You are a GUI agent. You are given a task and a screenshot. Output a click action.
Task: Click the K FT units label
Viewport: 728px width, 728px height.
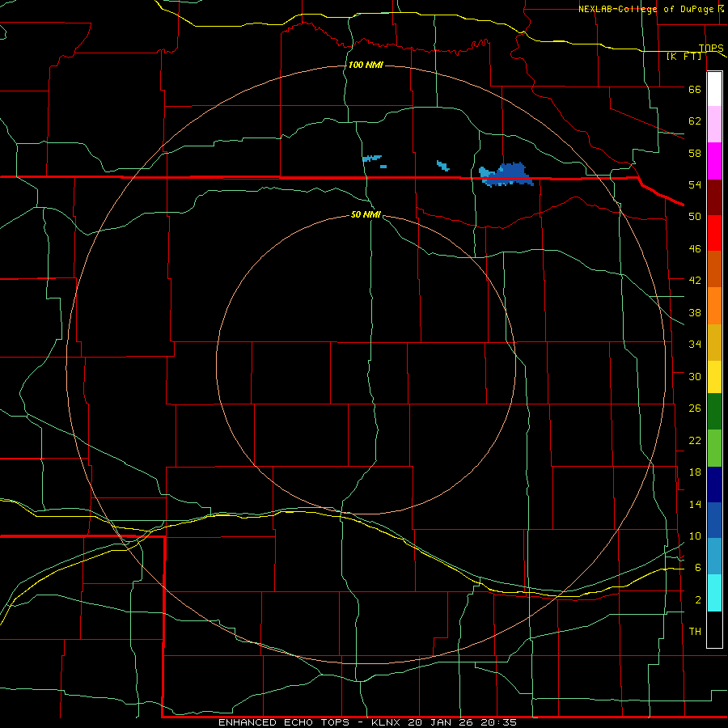[x=684, y=56]
